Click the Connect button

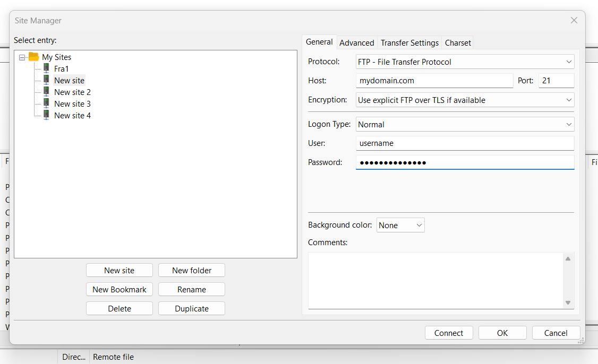(x=449, y=333)
